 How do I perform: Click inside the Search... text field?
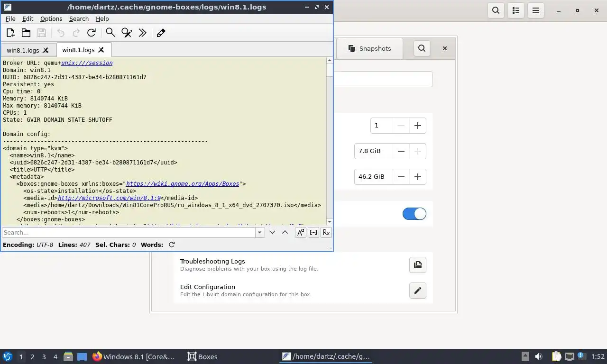pyautogui.click(x=129, y=233)
